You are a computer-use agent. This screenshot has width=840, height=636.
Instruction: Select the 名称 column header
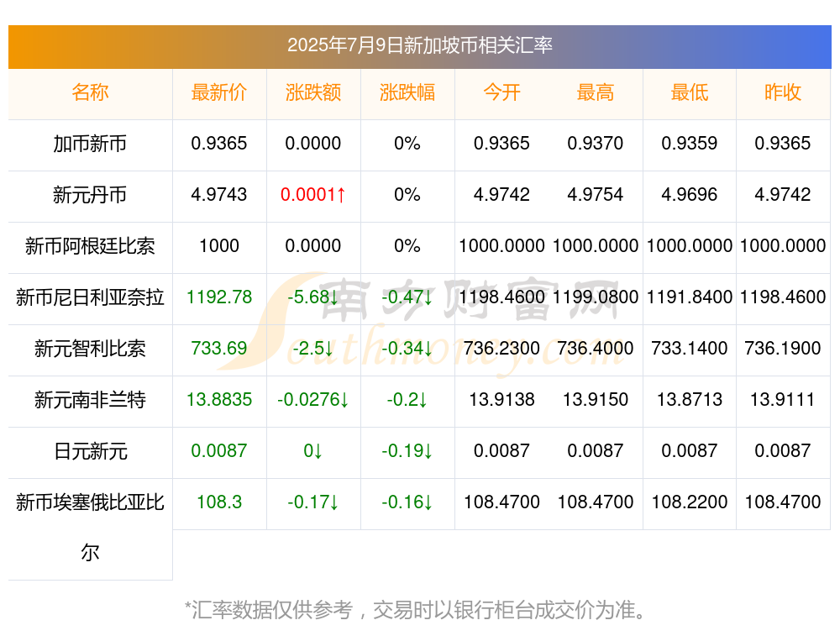(x=90, y=92)
